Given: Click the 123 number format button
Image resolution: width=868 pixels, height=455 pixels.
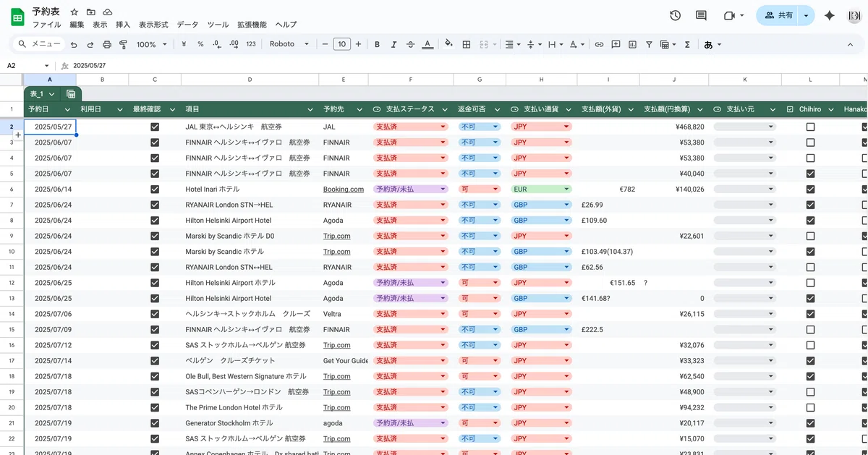Looking at the screenshot, I should coord(251,44).
